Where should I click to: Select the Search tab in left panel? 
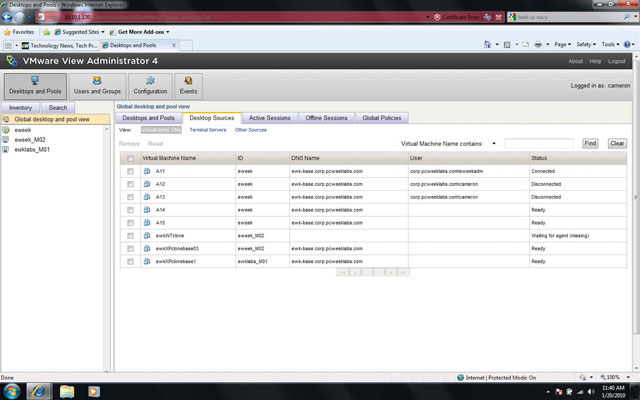tap(58, 108)
